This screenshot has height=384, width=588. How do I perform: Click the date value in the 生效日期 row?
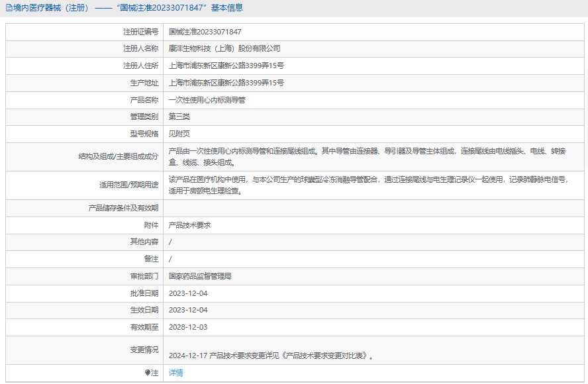point(188,310)
